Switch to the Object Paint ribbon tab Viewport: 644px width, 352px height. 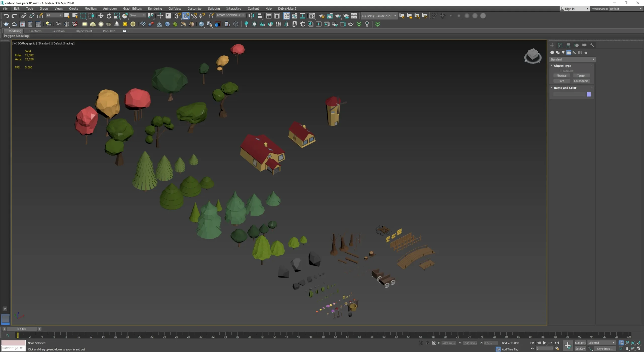[84, 31]
